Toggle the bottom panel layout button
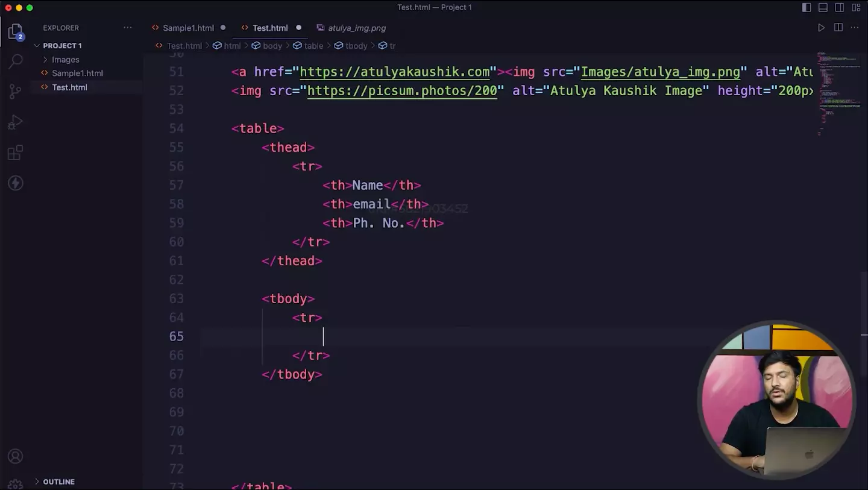 [x=823, y=7]
